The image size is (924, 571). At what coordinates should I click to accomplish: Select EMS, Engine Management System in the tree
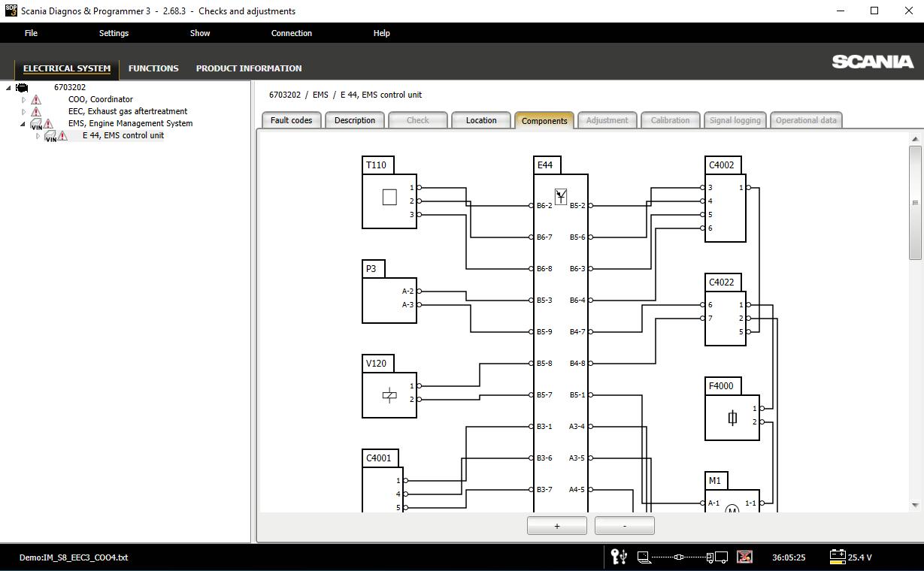[130, 123]
